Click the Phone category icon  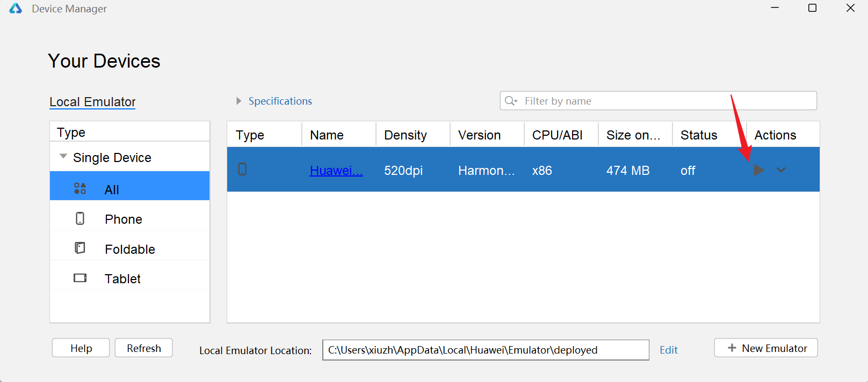(80, 218)
